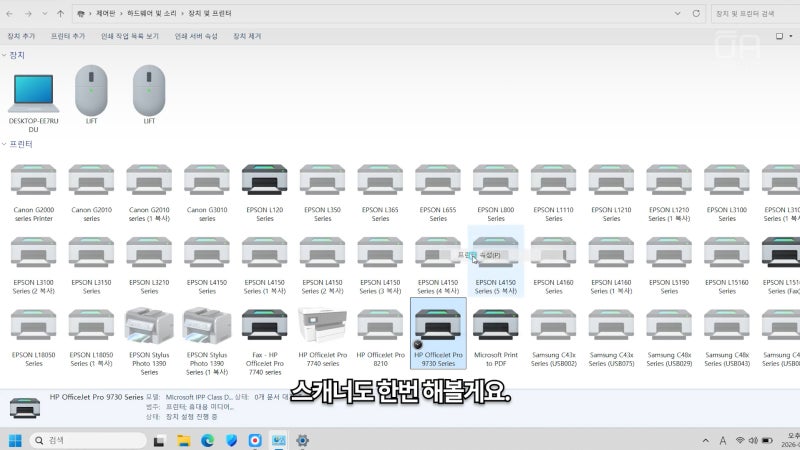Viewport: 800px width, 450px height.
Task: Focus the taskbar 검색 search box
Action: click(88, 440)
